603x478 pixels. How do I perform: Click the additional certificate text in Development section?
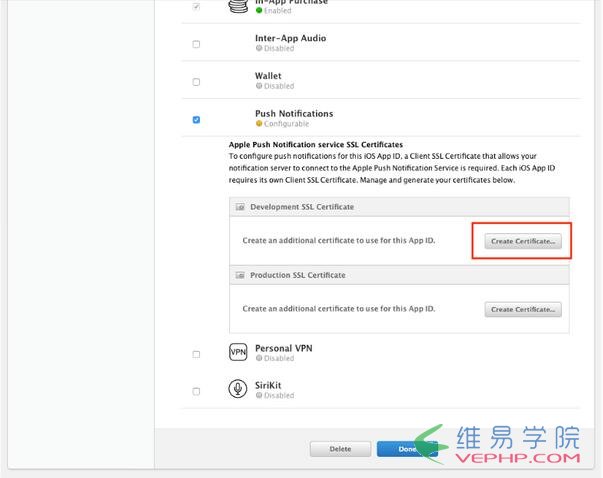338,241
